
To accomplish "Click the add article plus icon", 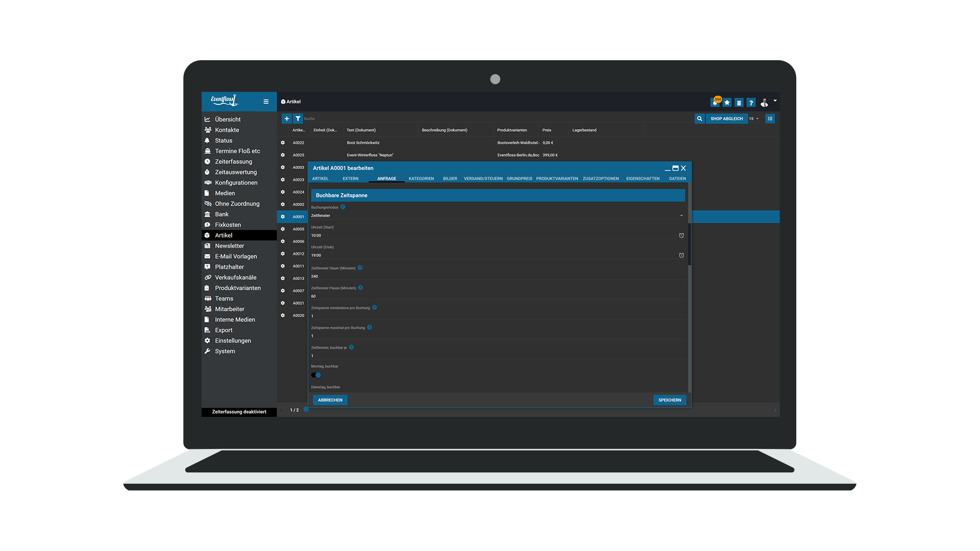I will 287,118.
